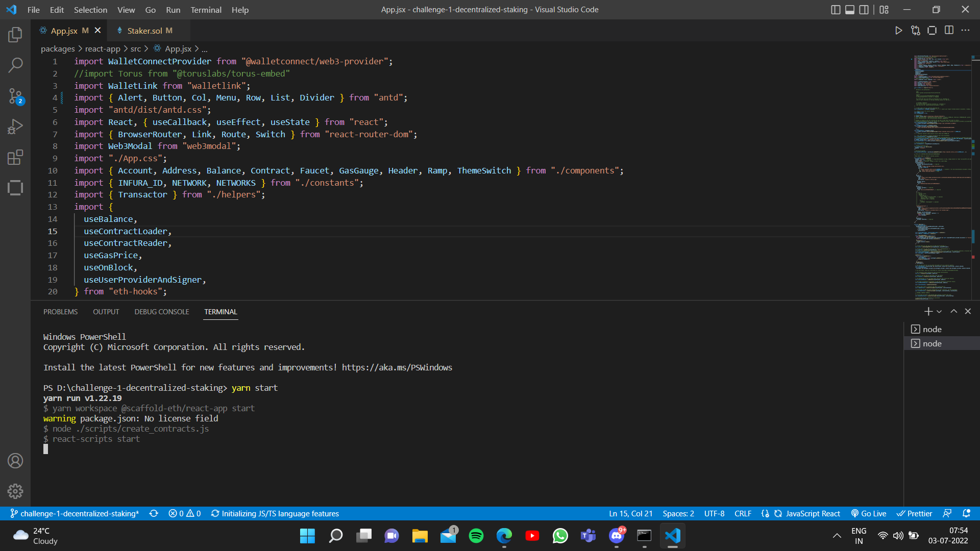Open the Run and Debug view
The image size is (980, 551).
tap(15, 127)
